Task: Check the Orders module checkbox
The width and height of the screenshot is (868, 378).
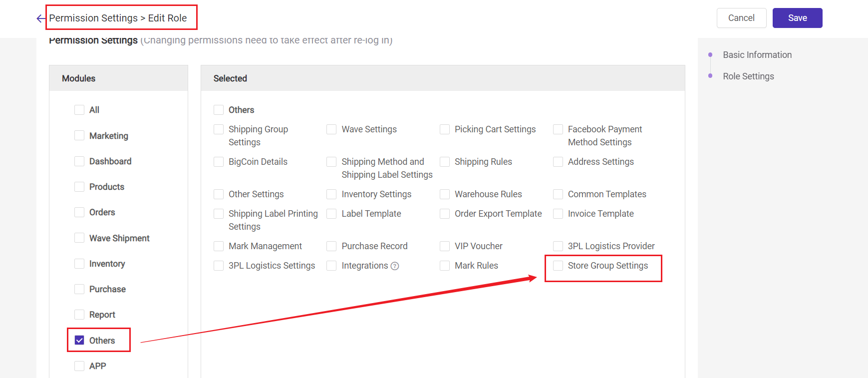Action: (79, 212)
